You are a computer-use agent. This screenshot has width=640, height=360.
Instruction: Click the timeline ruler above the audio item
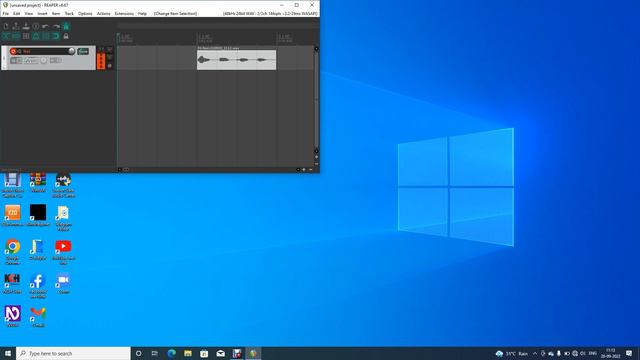[236, 38]
